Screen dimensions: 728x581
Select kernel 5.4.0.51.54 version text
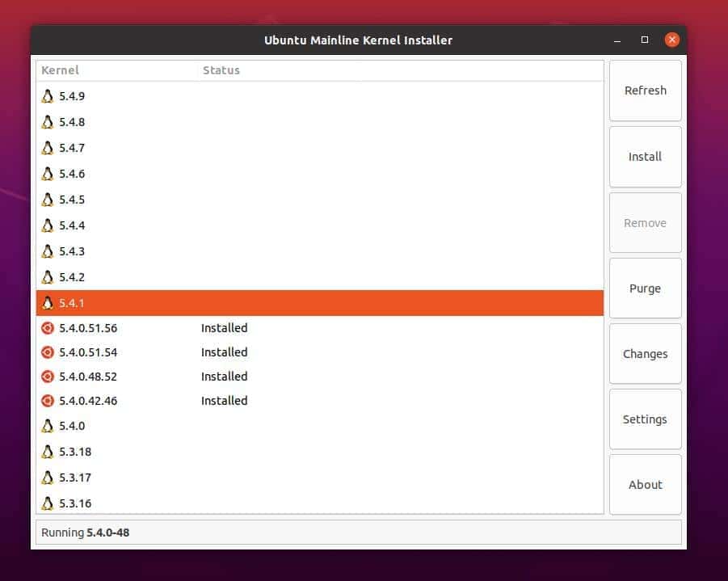(x=88, y=352)
